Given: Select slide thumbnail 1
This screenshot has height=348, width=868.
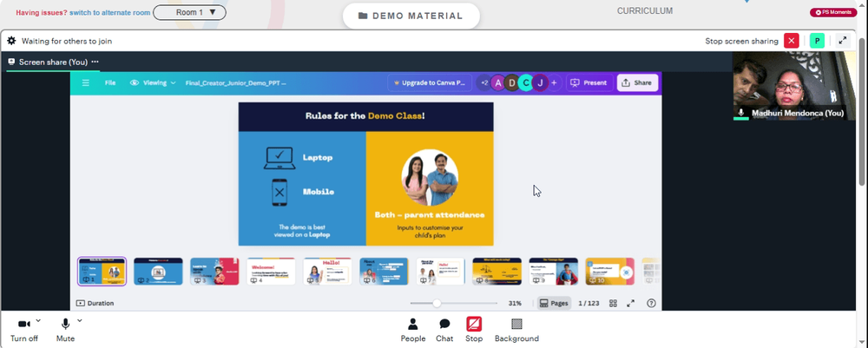Looking at the screenshot, I should tap(102, 272).
